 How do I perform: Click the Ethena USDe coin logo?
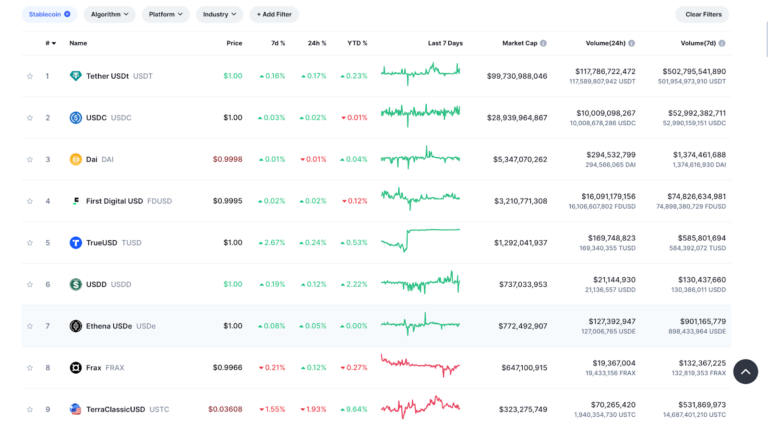(x=75, y=326)
